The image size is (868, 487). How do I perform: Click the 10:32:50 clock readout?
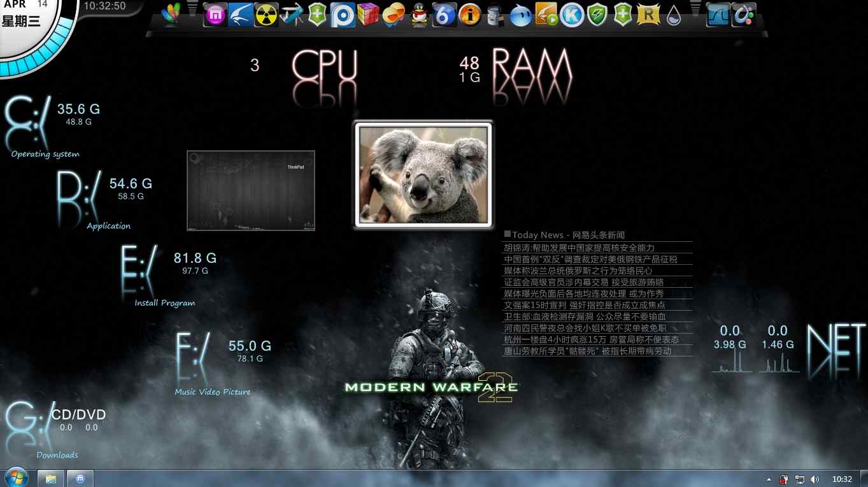click(x=104, y=6)
